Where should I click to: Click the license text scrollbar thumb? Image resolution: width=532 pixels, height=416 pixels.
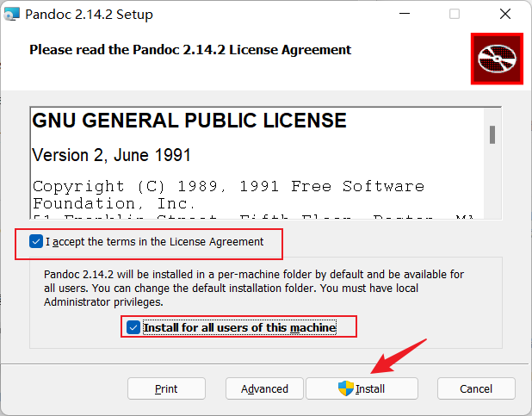click(x=492, y=135)
